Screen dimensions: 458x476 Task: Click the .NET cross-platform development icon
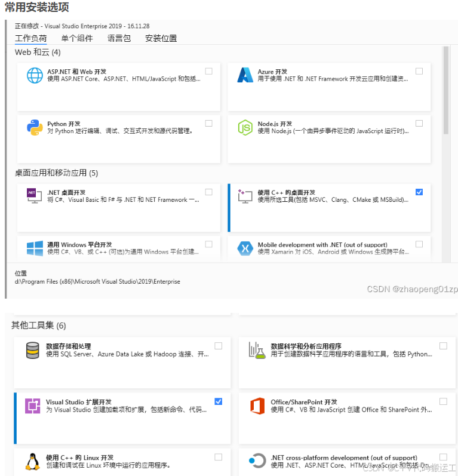257,461
